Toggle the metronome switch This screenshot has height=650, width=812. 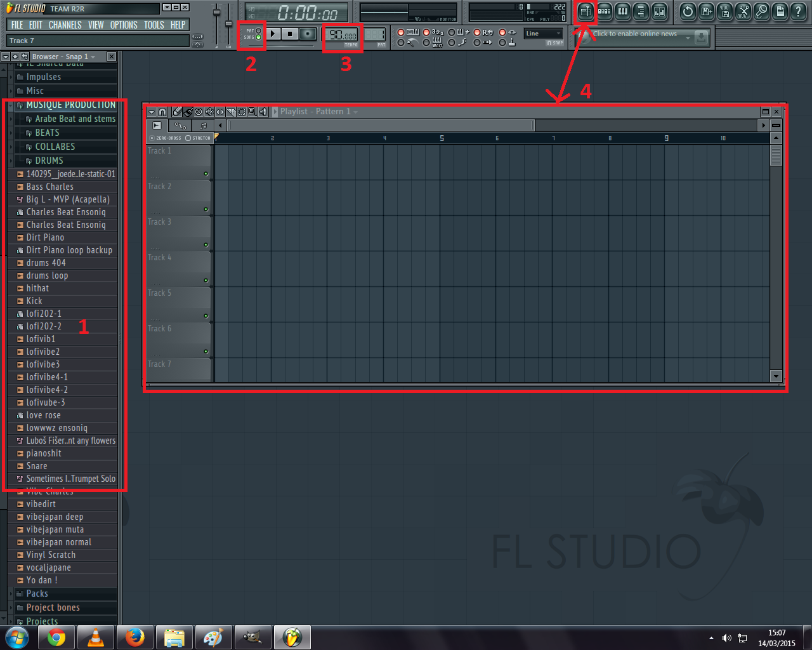click(401, 43)
